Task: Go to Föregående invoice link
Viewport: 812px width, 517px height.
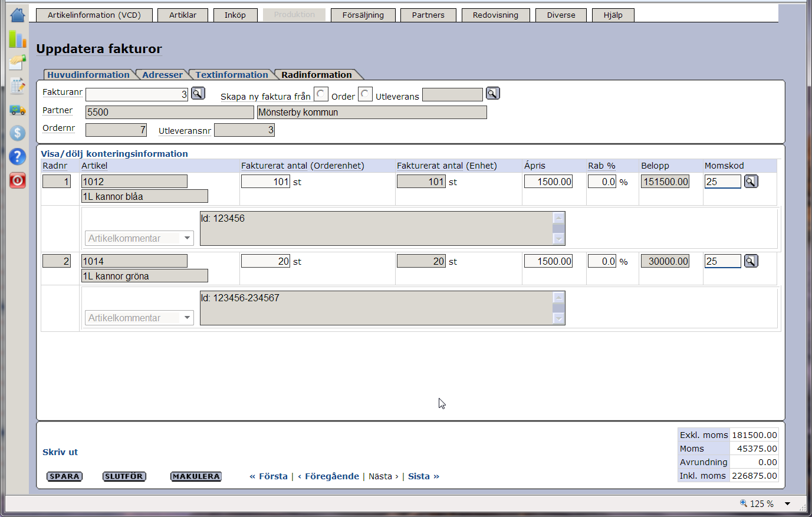Action: [x=328, y=476]
